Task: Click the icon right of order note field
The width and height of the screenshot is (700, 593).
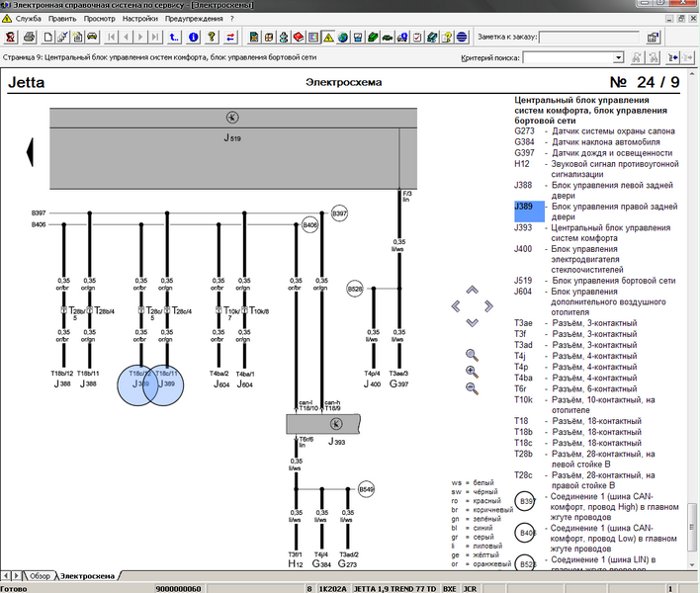Action: [654, 37]
